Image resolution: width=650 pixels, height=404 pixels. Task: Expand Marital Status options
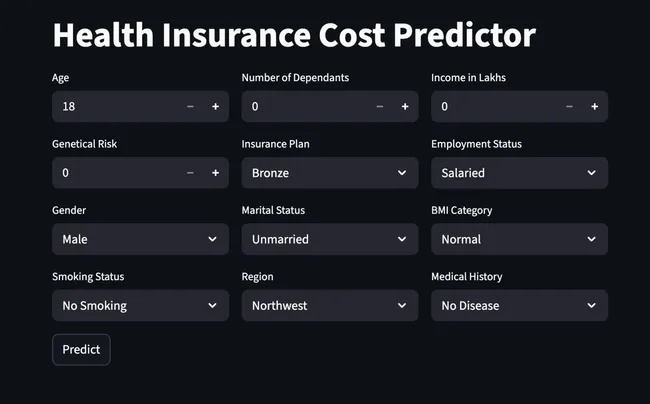pos(330,239)
